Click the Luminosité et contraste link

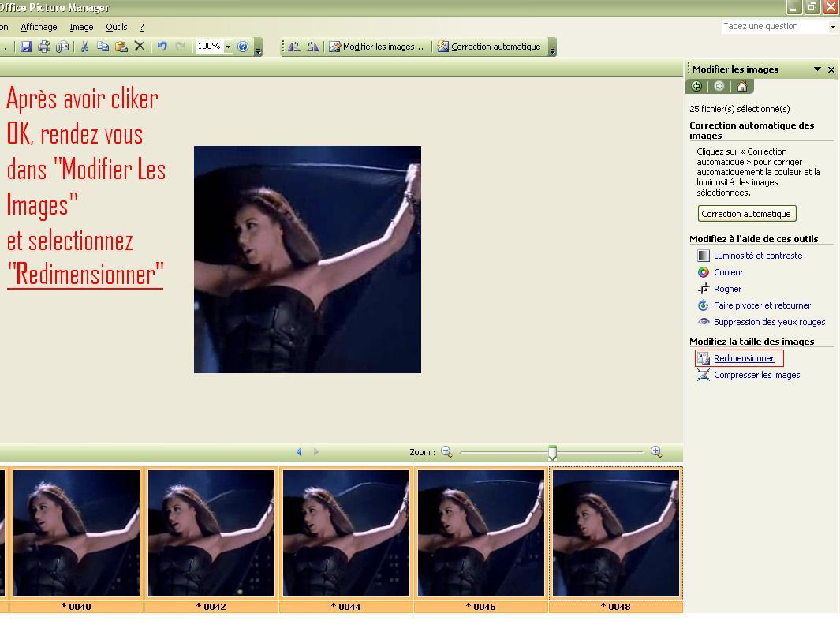[x=758, y=256]
